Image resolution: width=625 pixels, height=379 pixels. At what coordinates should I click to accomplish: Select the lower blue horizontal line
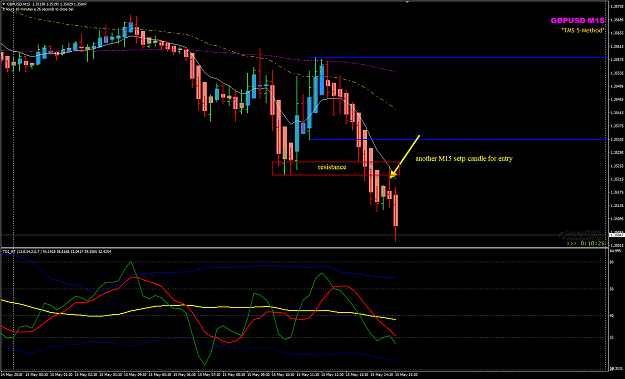458,139
